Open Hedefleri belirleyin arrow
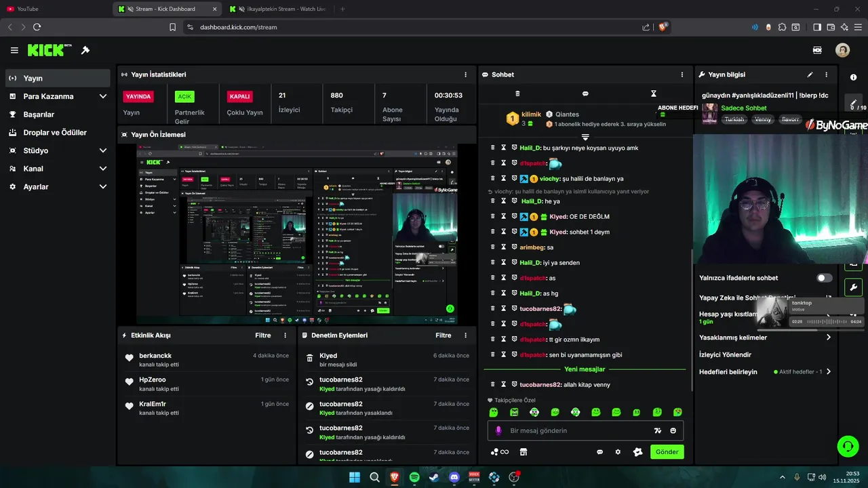This screenshot has height=488, width=868. pyautogui.click(x=828, y=371)
